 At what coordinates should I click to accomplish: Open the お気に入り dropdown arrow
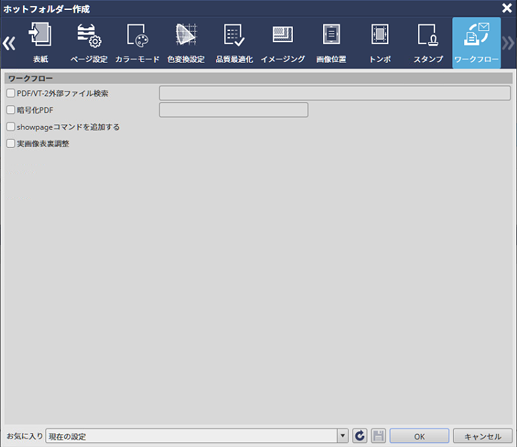[x=342, y=436]
